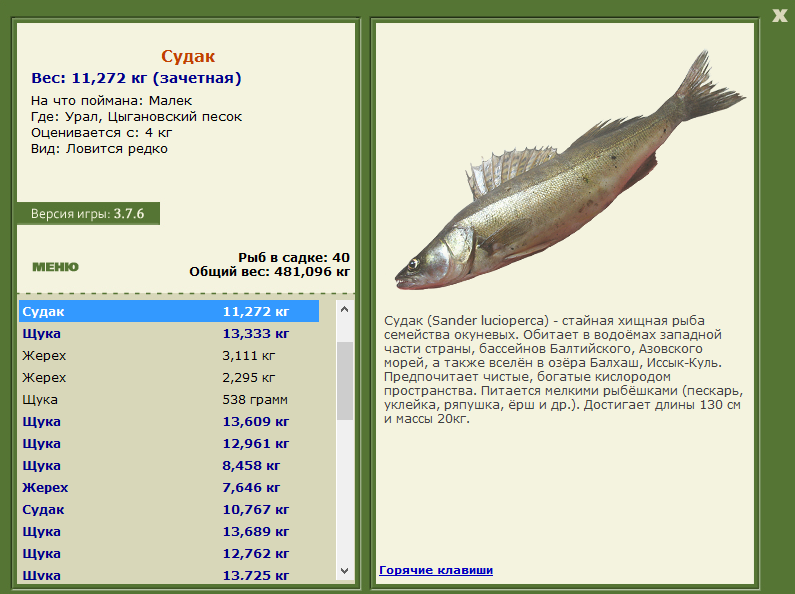Click the Рыб в садке: 40 text

[294, 257]
